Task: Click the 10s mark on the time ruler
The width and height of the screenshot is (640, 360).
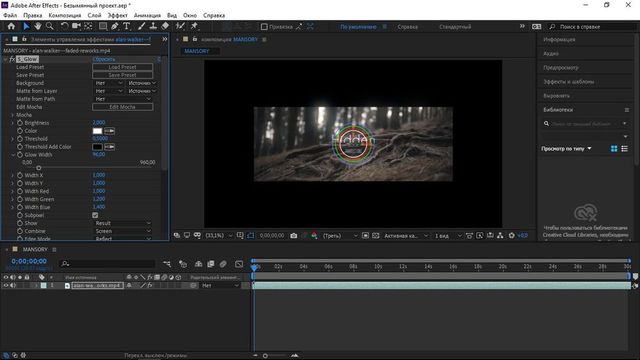Action: (378, 267)
